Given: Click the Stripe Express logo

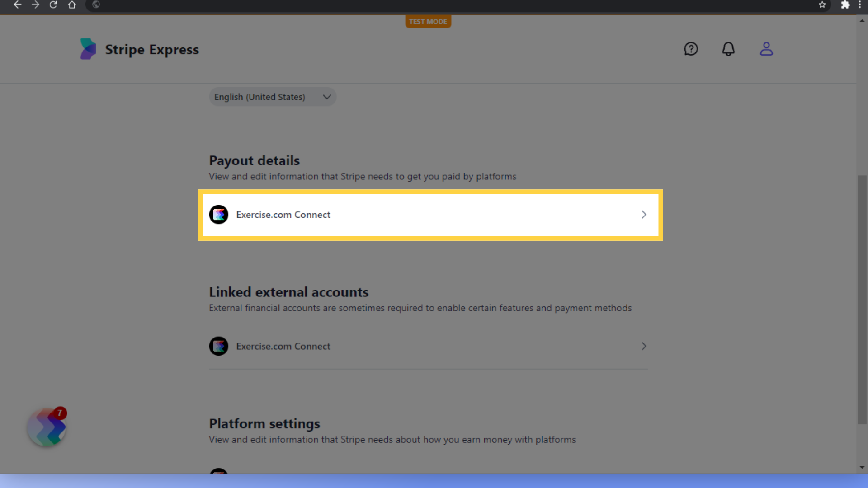Looking at the screenshot, I should (88, 49).
